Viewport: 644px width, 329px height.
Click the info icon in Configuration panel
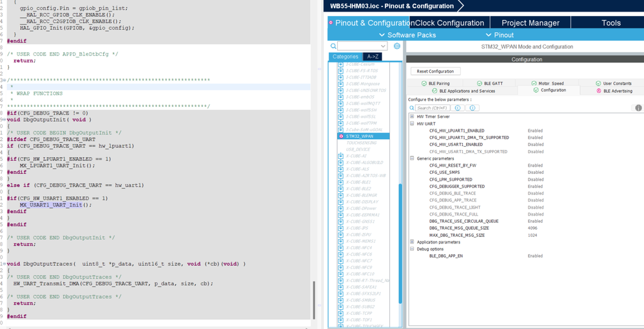click(x=638, y=108)
